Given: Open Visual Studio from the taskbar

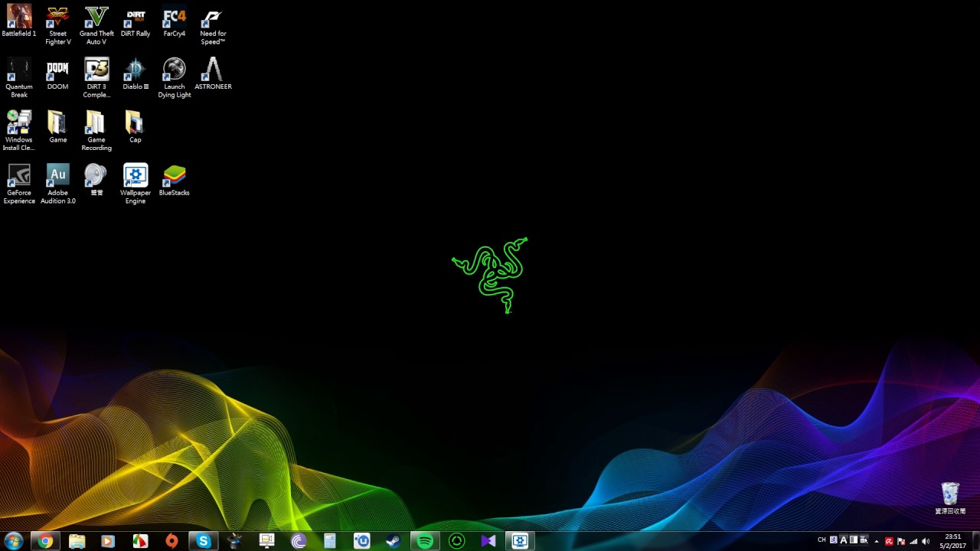Looking at the screenshot, I should pos(488,541).
